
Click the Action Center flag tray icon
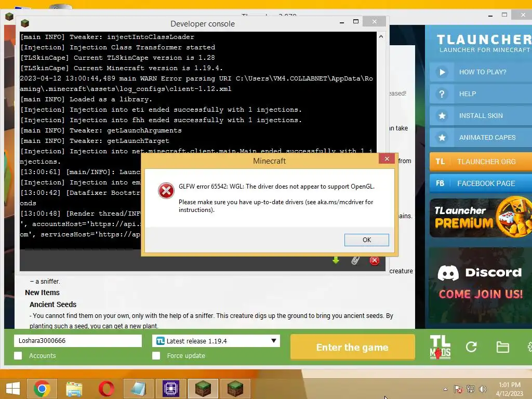point(458,389)
